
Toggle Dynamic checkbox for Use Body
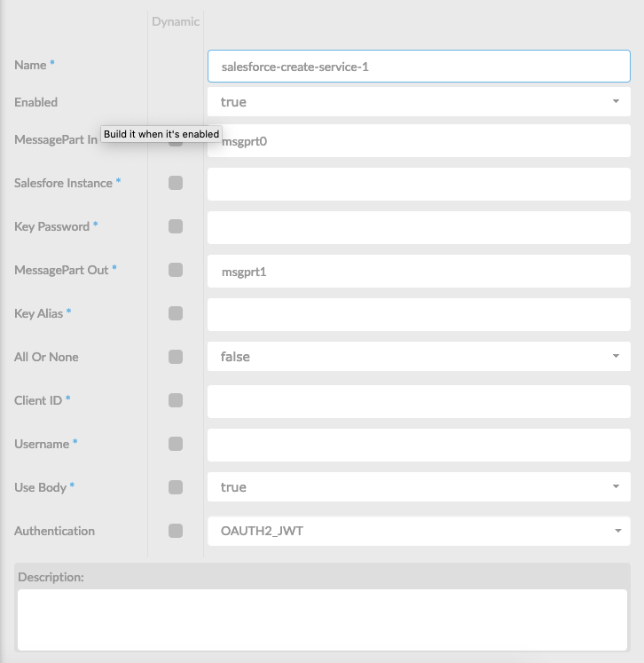[176, 487]
